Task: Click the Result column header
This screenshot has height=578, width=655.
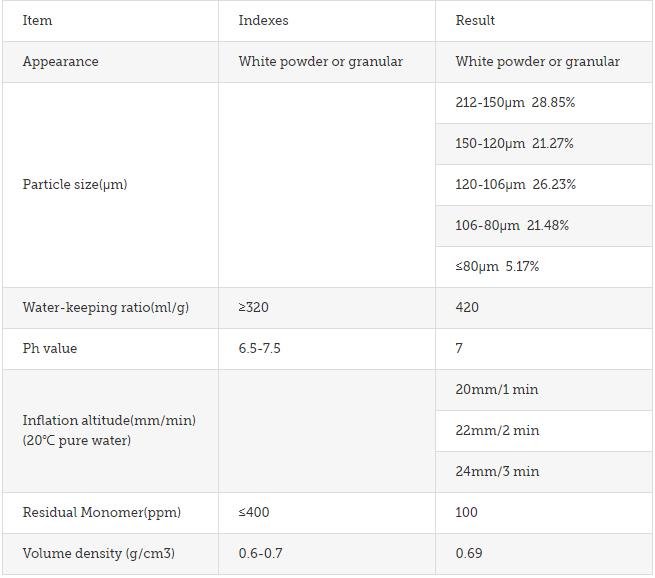Action: (475, 20)
